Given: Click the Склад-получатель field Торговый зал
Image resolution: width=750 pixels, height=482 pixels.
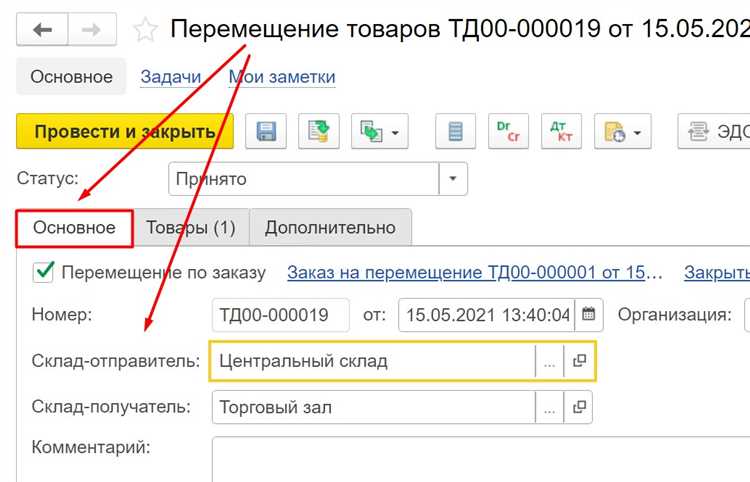Looking at the screenshot, I should point(374,407).
